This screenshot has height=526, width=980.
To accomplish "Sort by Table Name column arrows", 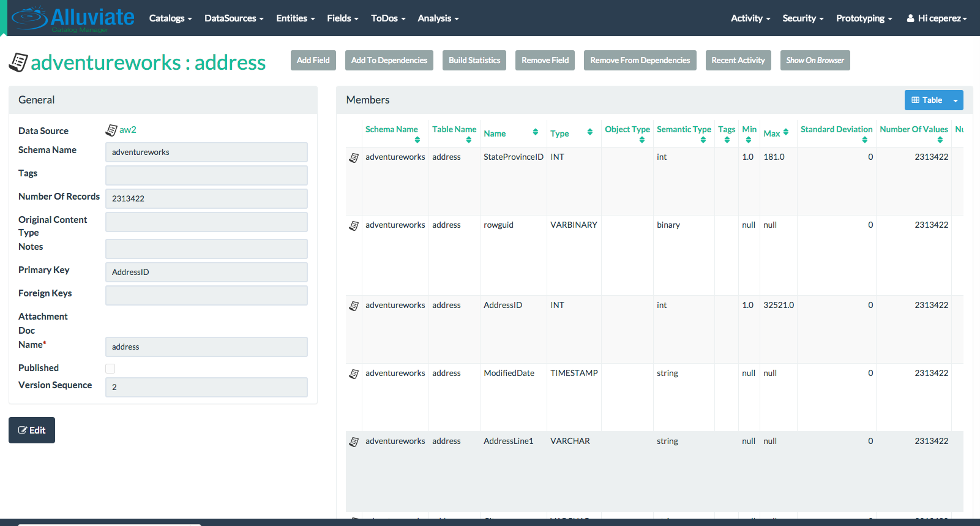I will (469, 140).
